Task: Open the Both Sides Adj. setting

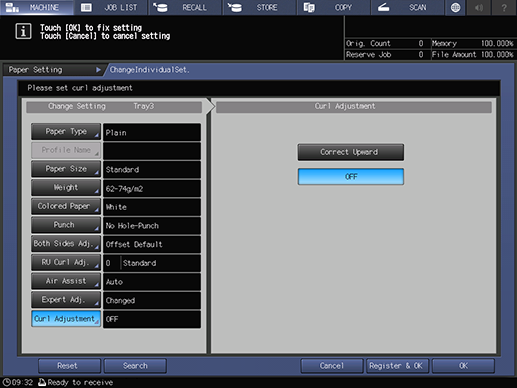Action: point(66,244)
